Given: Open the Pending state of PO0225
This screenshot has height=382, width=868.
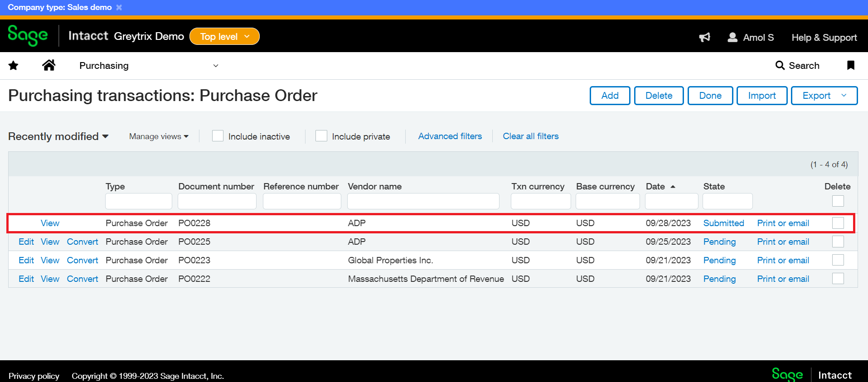Looking at the screenshot, I should click(719, 242).
